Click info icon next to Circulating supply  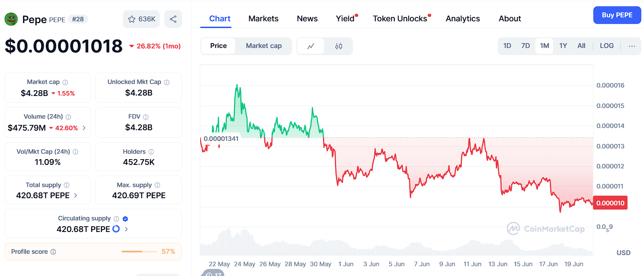coord(117,219)
